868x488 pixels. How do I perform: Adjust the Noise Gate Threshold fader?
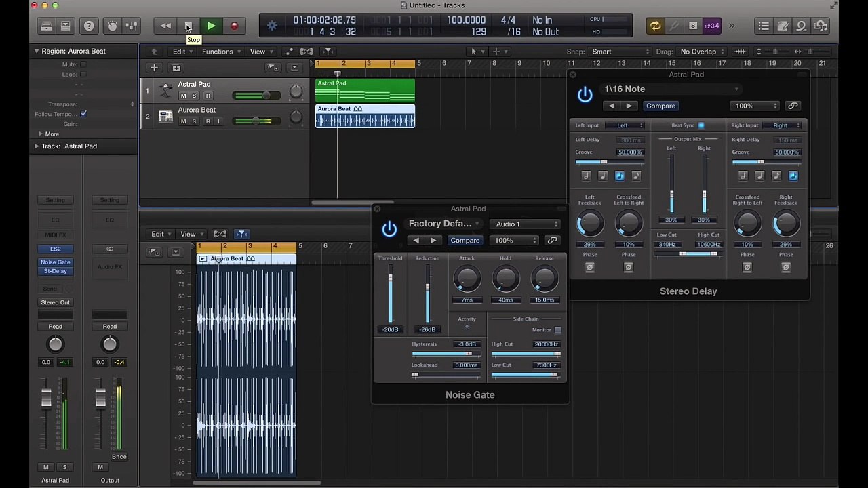pos(390,295)
